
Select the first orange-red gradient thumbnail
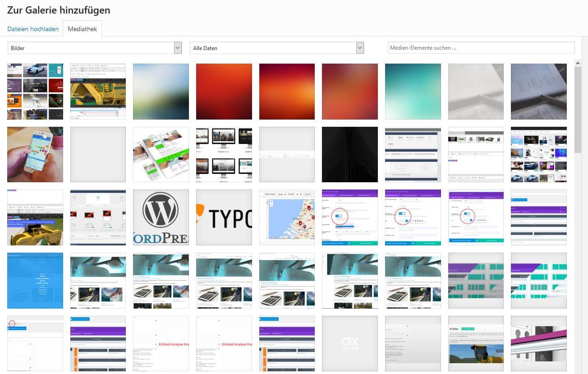point(224,92)
